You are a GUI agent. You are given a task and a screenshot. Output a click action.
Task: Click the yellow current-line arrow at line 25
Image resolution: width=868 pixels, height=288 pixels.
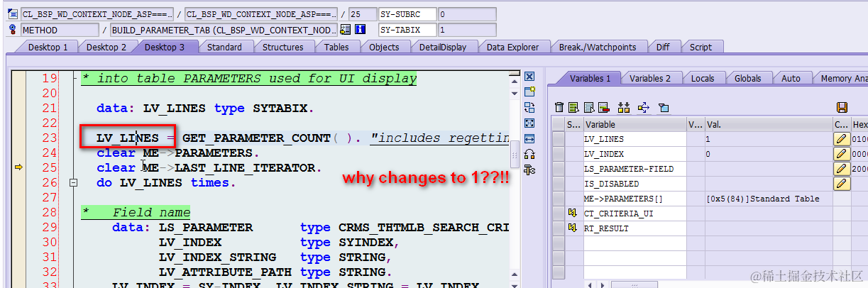pos(19,167)
